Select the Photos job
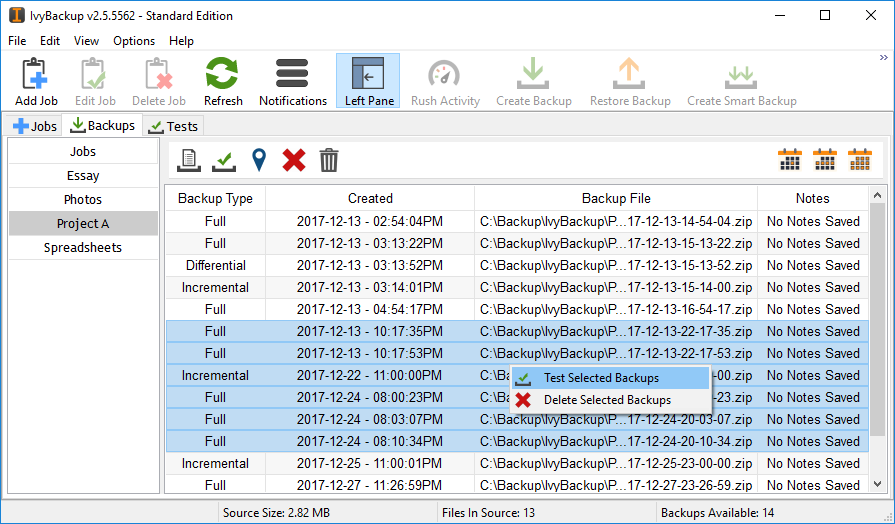Viewport: 895px width, 524px height. click(83, 200)
